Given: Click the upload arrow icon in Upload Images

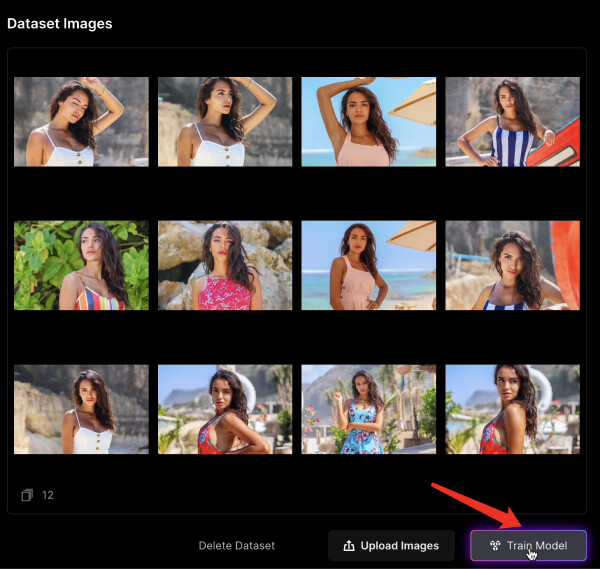Looking at the screenshot, I should coord(349,546).
